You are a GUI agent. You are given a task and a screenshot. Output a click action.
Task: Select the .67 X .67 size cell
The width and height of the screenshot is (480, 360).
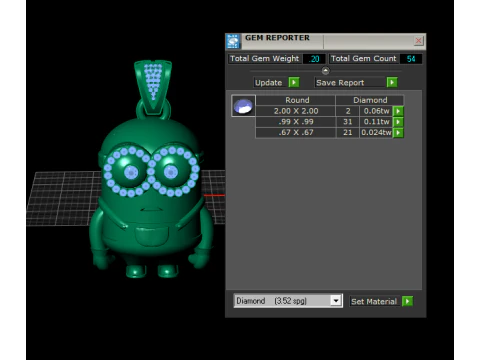coord(296,132)
